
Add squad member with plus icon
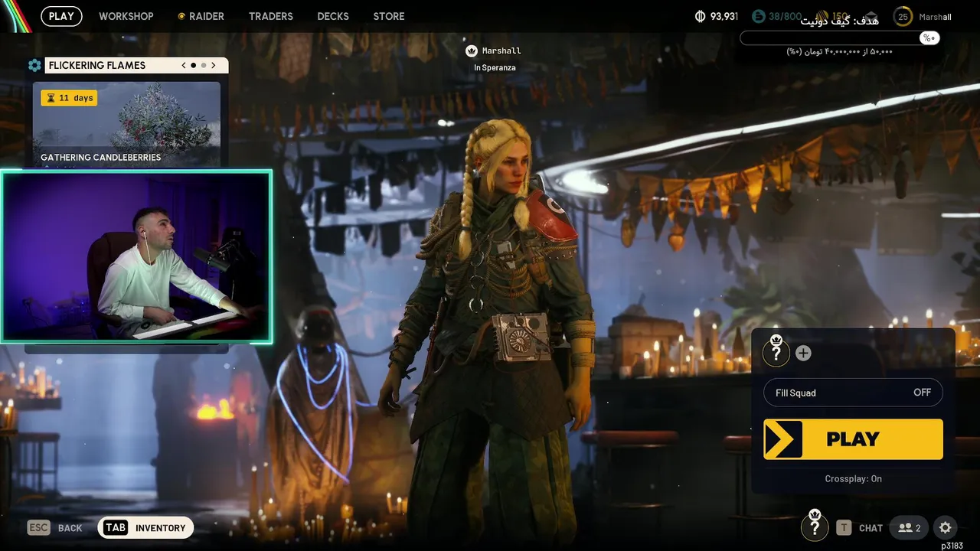click(803, 353)
